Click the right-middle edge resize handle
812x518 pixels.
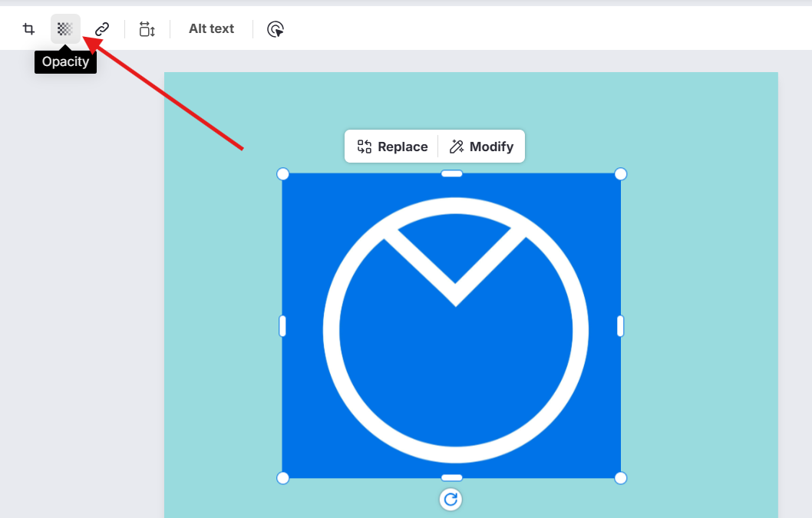(x=620, y=326)
